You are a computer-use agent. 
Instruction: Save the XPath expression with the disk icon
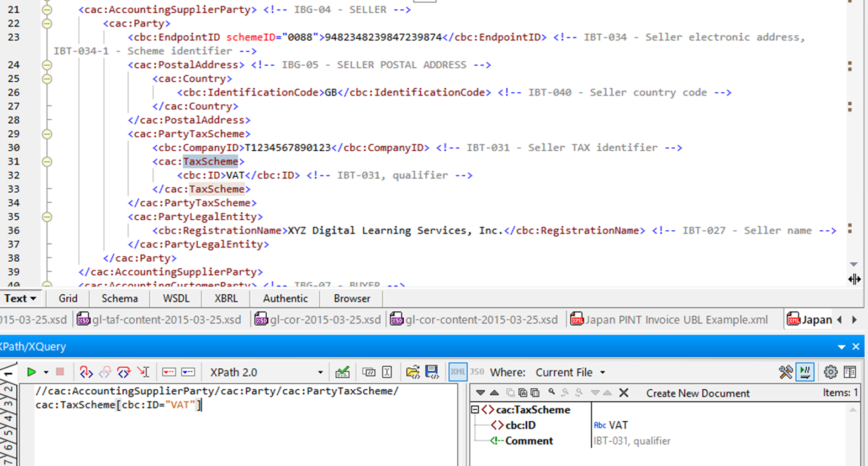pos(432,372)
